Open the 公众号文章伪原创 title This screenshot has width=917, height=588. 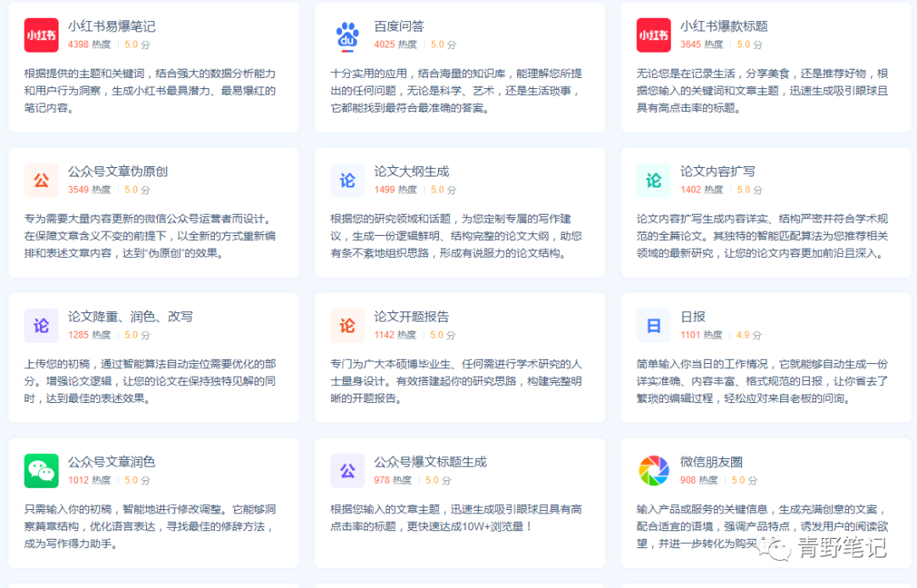pos(117,171)
